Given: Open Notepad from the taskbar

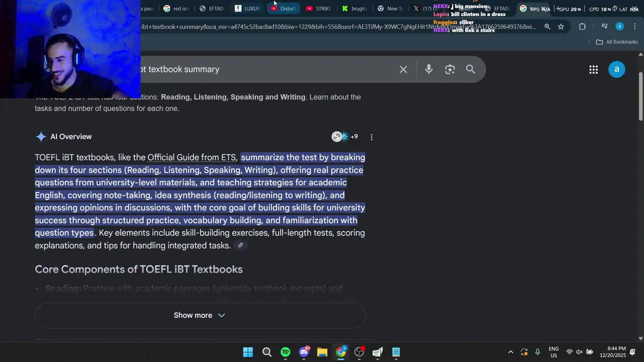Looking at the screenshot, I should 396,352.
